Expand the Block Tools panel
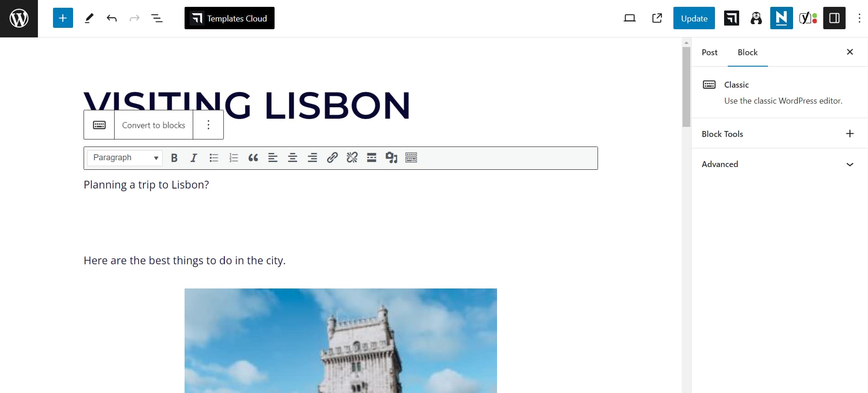The width and height of the screenshot is (868, 393). (849, 134)
